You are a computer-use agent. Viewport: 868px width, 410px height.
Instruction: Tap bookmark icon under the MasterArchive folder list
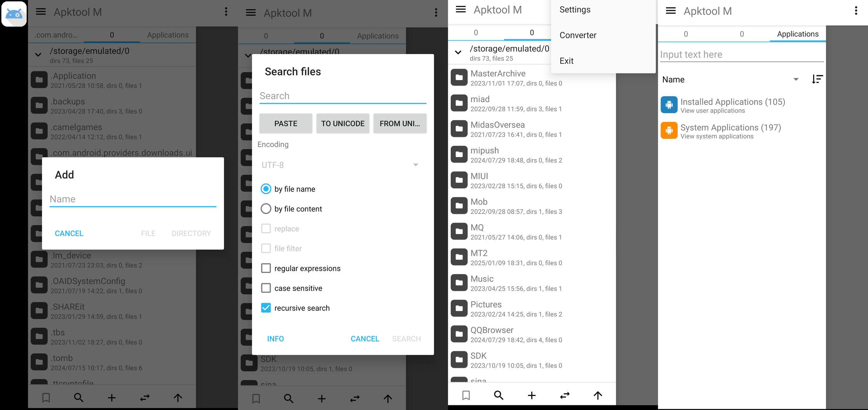tap(466, 395)
